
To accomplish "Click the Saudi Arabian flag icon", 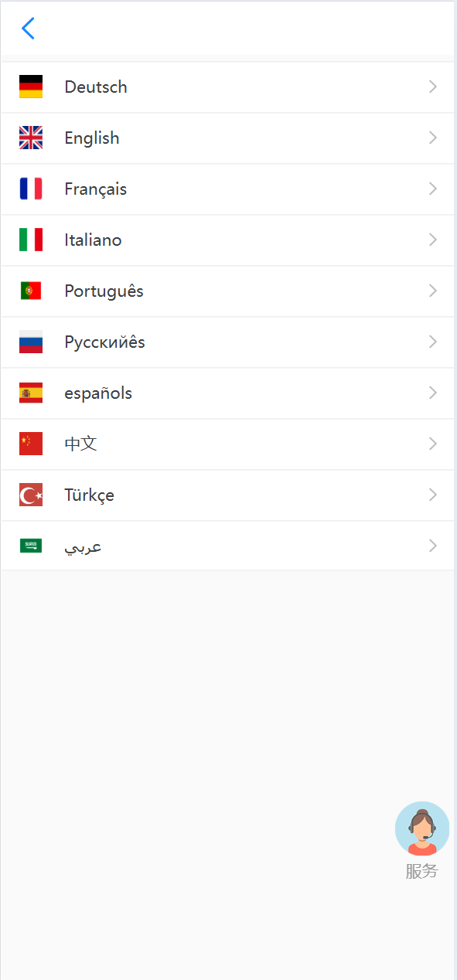I will click(x=31, y=546).
